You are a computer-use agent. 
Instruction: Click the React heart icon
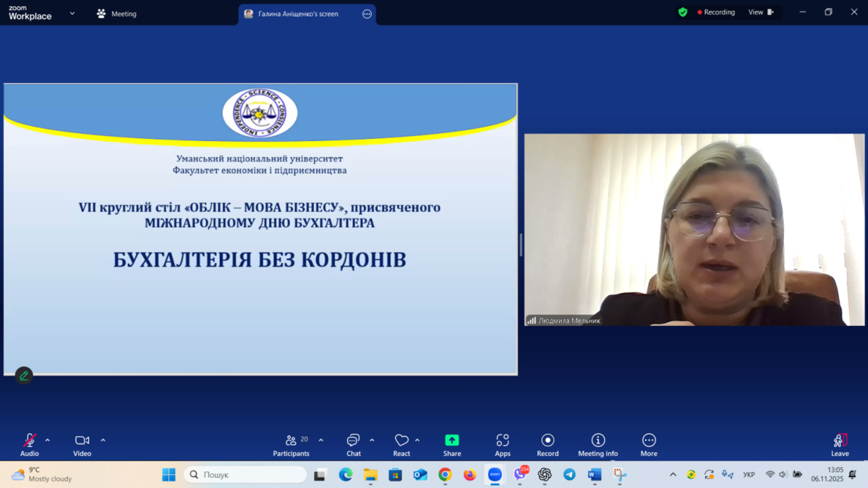tap(401, 444)
